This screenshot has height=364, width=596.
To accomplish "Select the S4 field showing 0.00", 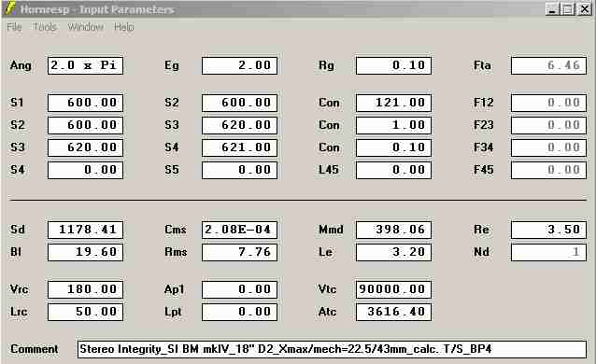I will 86,170.
